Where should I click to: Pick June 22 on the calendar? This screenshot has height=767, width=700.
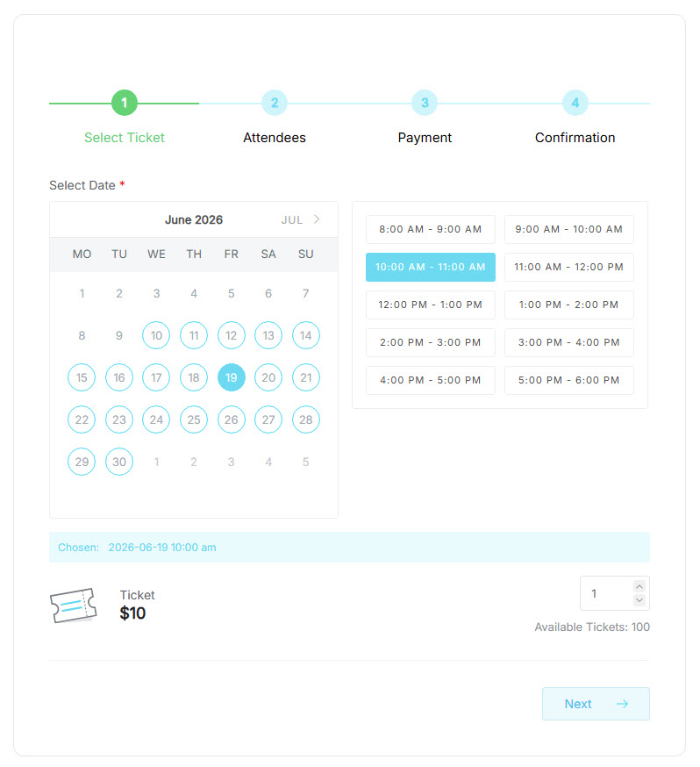82,419
